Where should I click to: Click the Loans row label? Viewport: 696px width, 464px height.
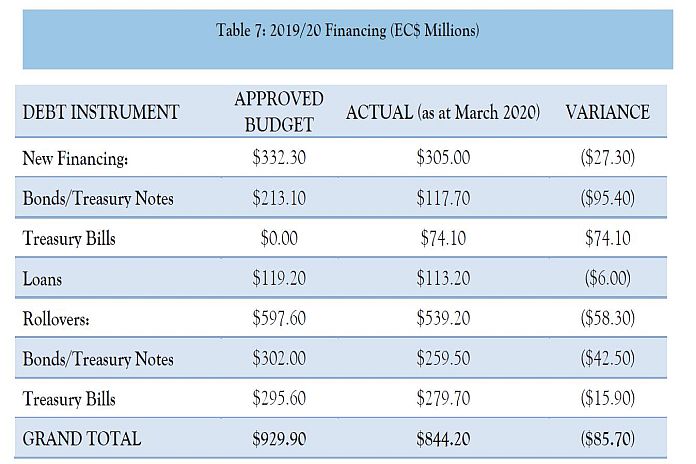[x=42, y=279]
